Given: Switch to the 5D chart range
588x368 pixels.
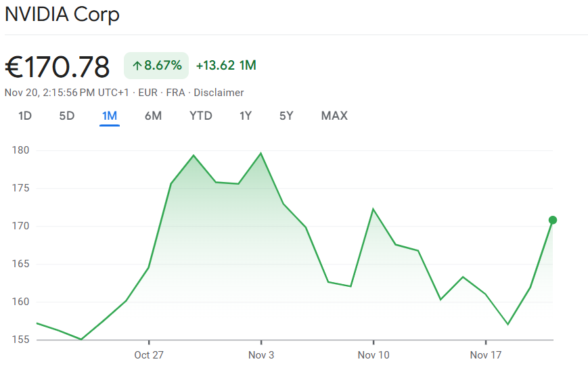Looking at the screenshot, I should coord(66,116).
